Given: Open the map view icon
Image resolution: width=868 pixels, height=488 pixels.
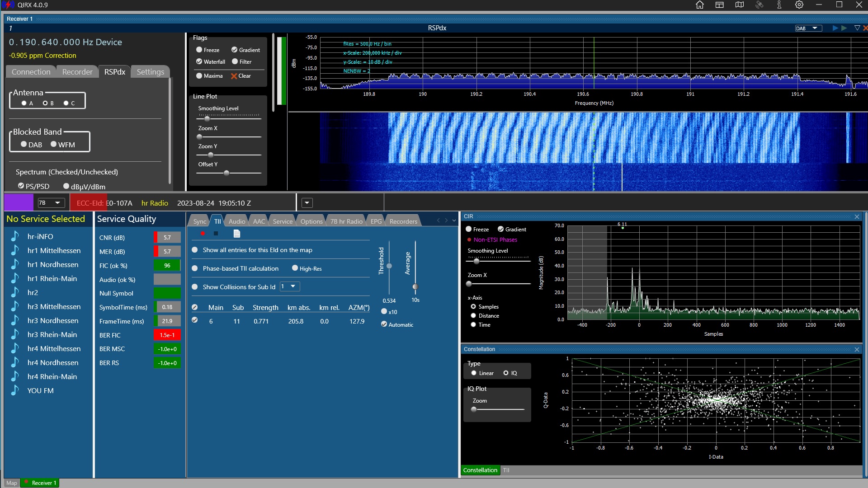Looking at the screenshot, I should (x=740, y=5).
